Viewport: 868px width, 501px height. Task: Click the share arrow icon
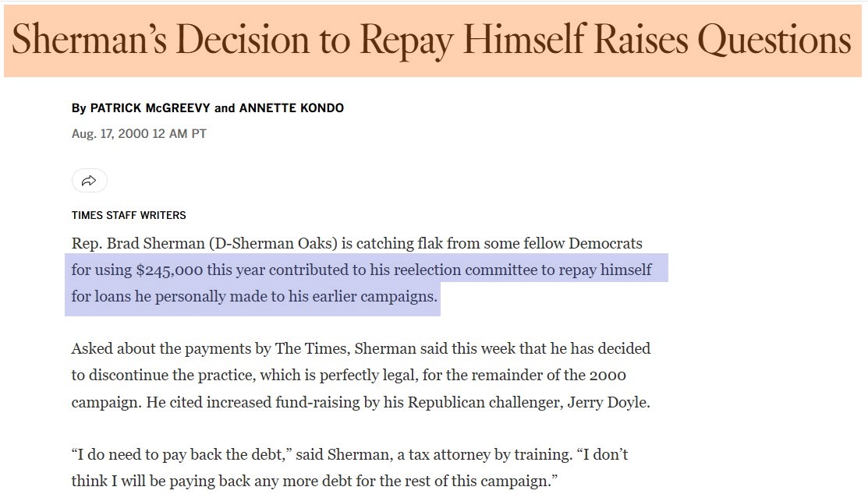[x=89, y=180]
